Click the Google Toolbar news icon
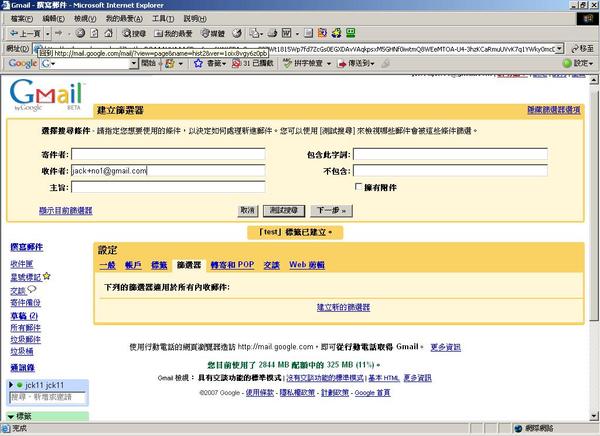The width and height of the screenshot is (600, 436). (x=170, y=63)
